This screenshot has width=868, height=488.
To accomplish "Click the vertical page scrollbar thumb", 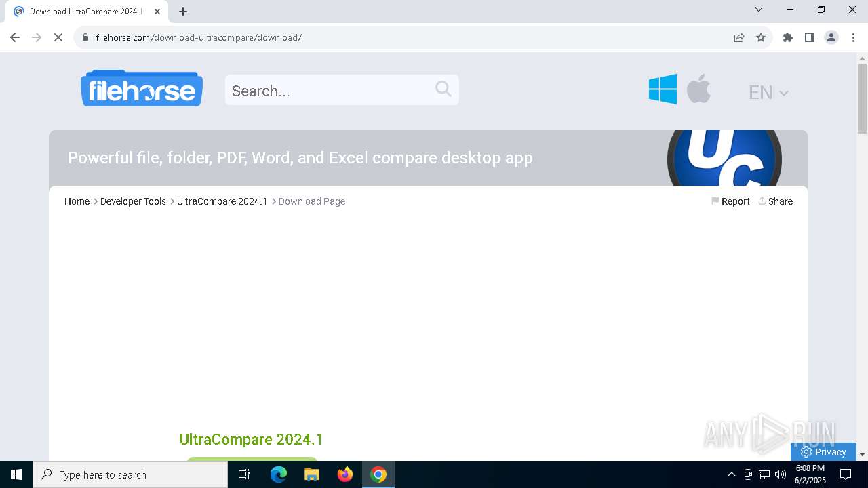I will (x=862, y=98).
